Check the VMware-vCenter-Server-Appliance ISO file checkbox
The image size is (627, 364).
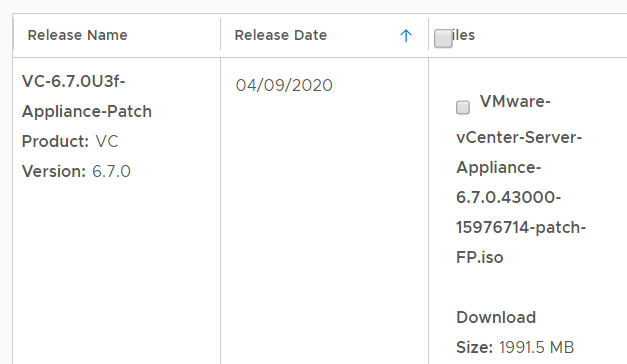click(x=463, y=107)
